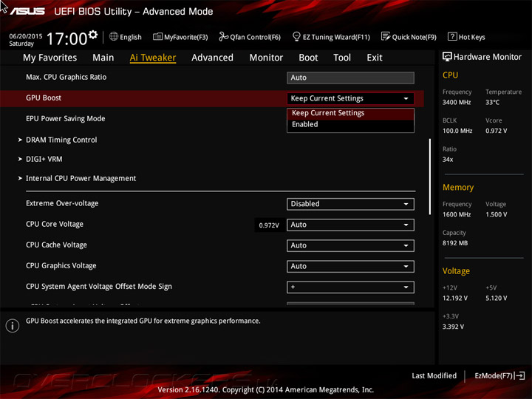Select the GPU Boost label

44,98
